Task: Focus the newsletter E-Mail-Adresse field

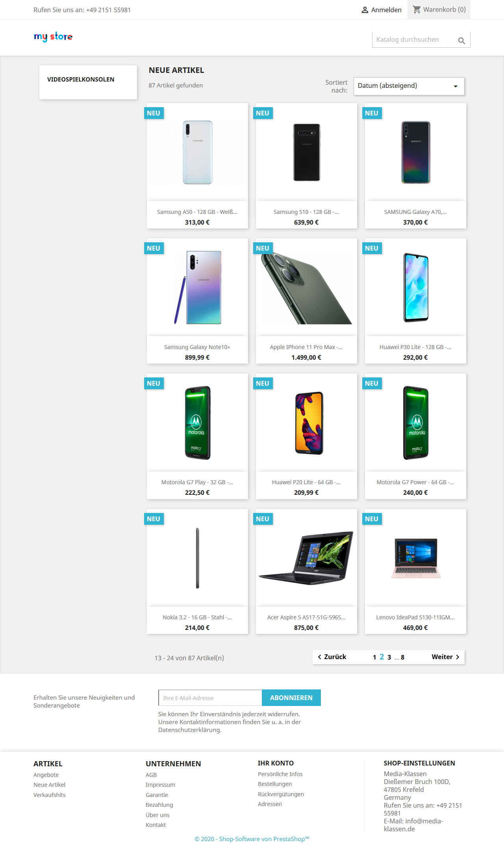Action: pos(210,698)
